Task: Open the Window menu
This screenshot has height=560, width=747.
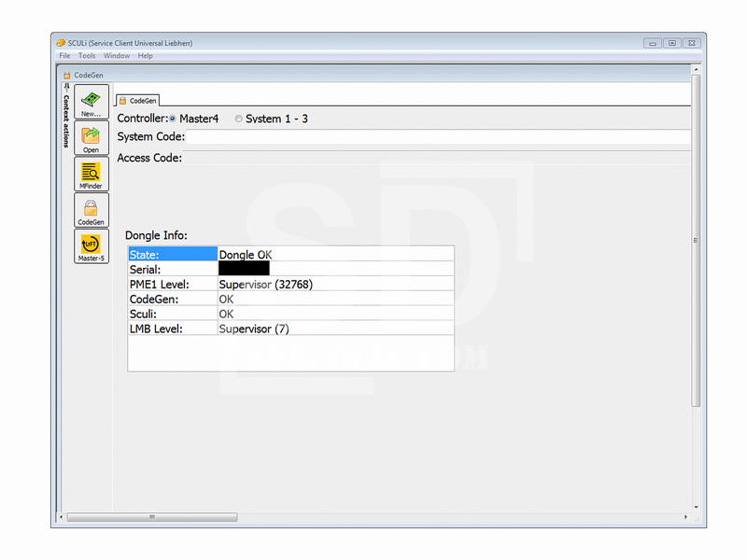Action: [x=117, y=56]
